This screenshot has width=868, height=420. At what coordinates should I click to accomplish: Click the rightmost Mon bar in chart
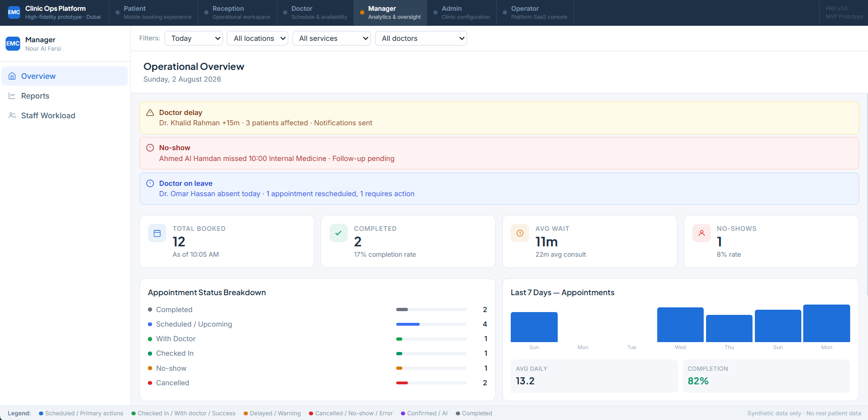click(827, 323)
